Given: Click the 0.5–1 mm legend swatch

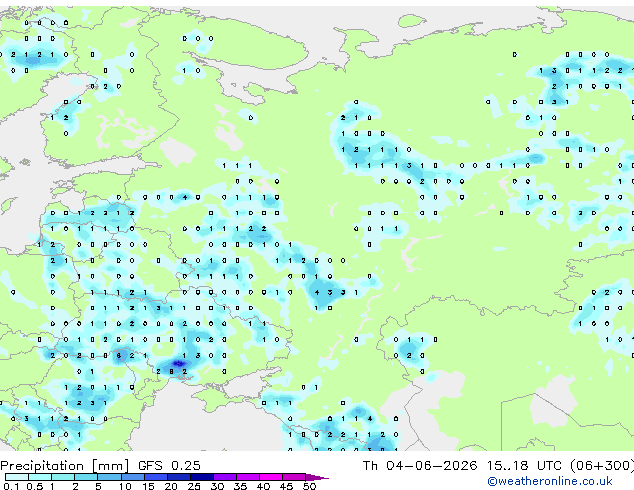Looking at the screenshot, I should (40, 477).
